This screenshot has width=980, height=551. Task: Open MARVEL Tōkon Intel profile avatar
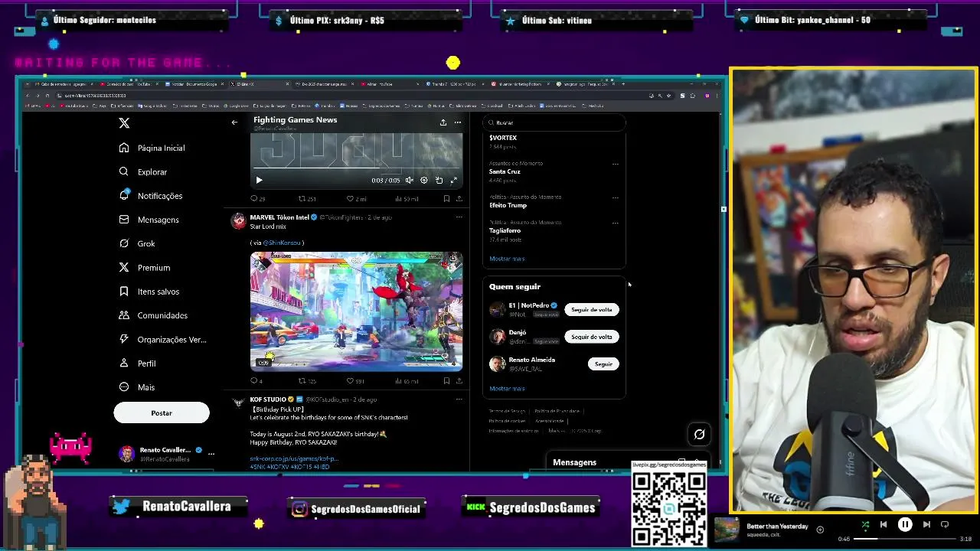coord(239,221)
